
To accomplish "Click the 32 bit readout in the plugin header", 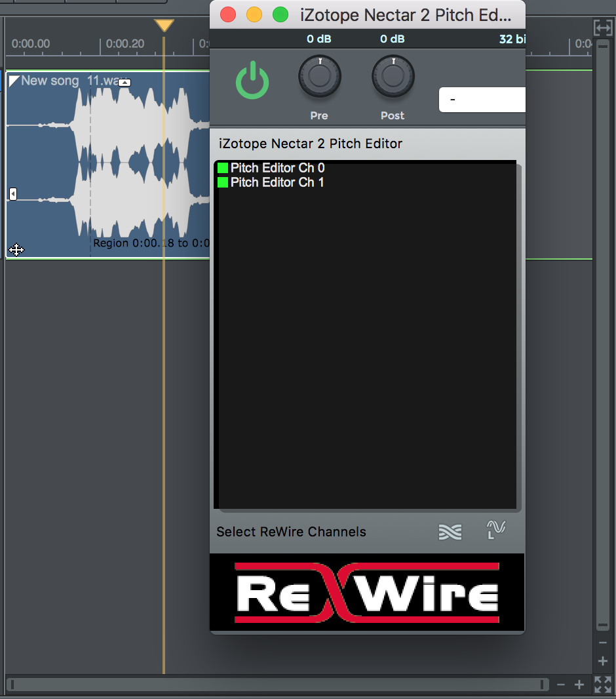I will [512, 39].
